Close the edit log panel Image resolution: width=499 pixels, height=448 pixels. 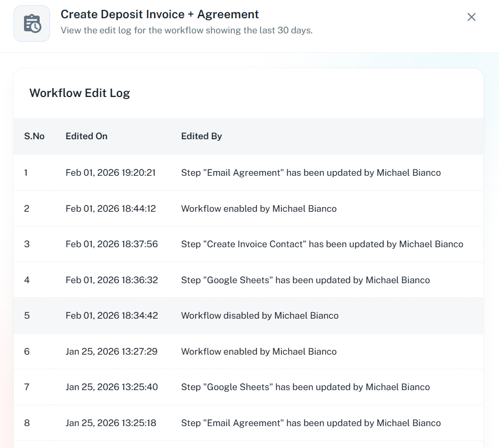[x=471, y=17]
